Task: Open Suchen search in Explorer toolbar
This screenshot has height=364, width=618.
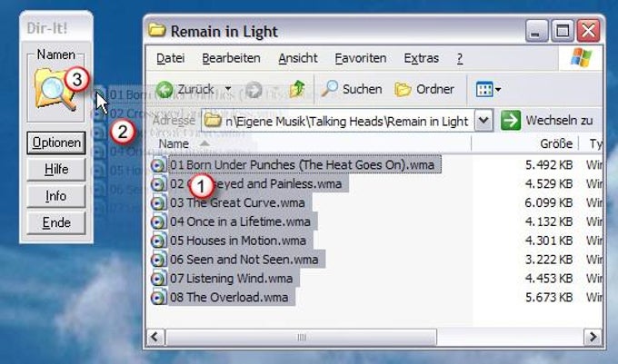Action: pyautogui.click(x=351, y=89)
